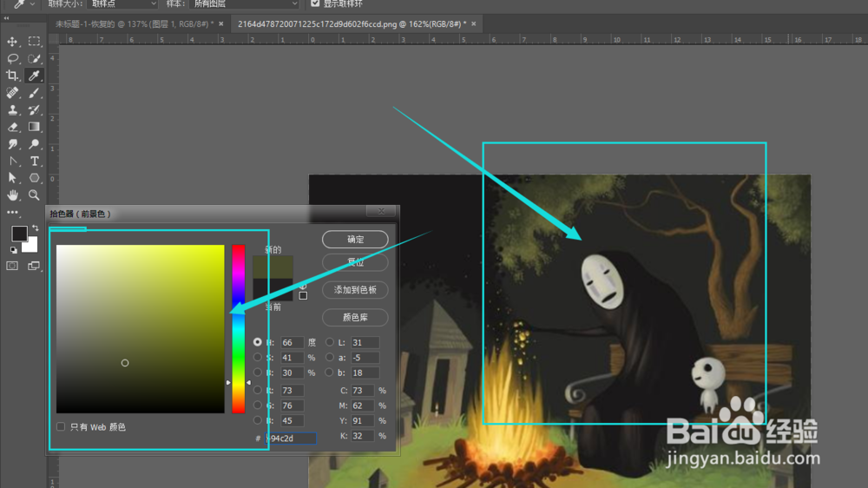Select the Zoom magnifier tool
The image size is (868, 488).
34,195
